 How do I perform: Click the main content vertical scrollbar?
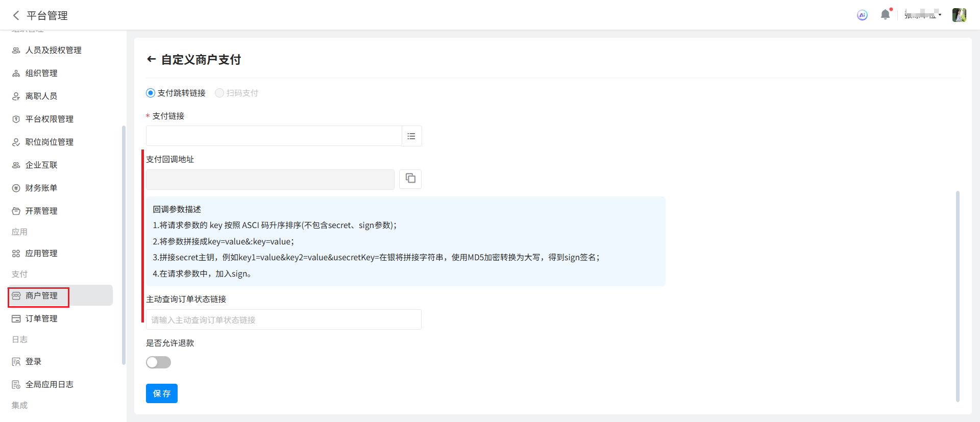point(958,296)
